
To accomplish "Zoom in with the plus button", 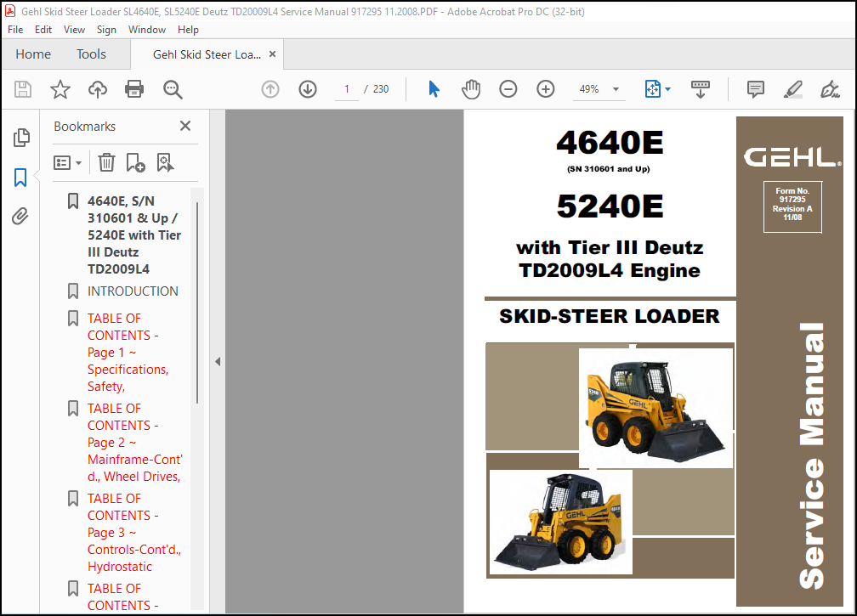I will click(546, 89).
